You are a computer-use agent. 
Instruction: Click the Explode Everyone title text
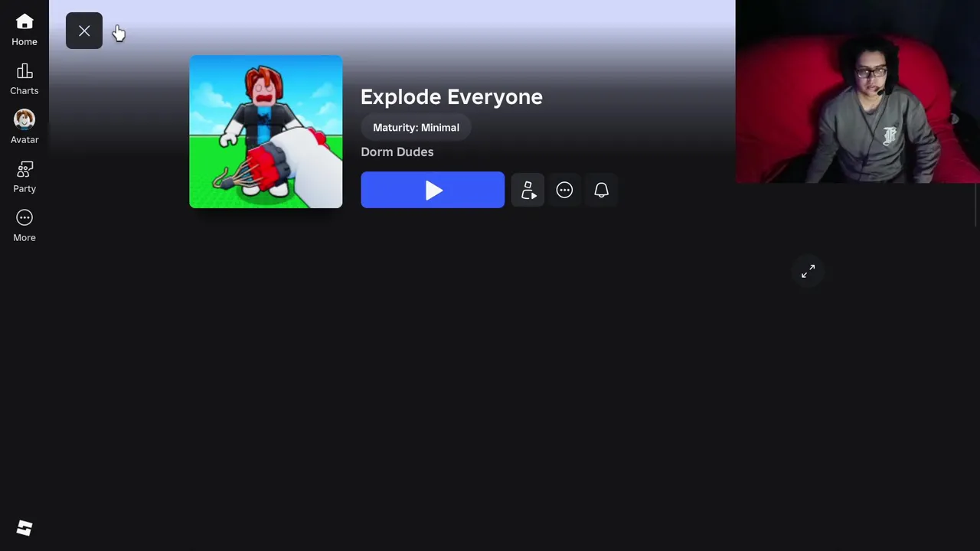(452, 96)
